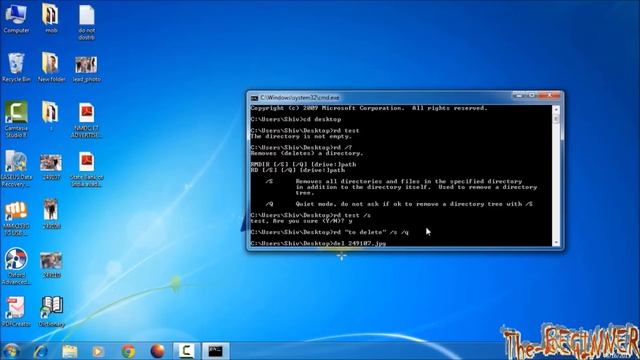The image size is (640, 360).
Task: Click the 'rd test /s' command line
Action: [x=311, y=215]
